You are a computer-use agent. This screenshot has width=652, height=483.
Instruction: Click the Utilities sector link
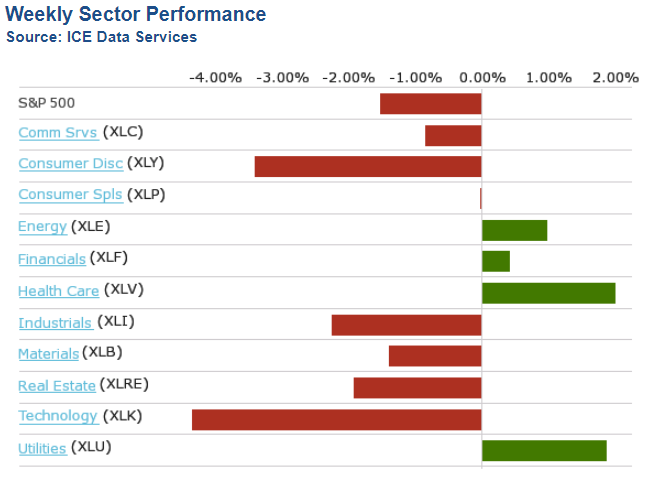coord(42,448)
